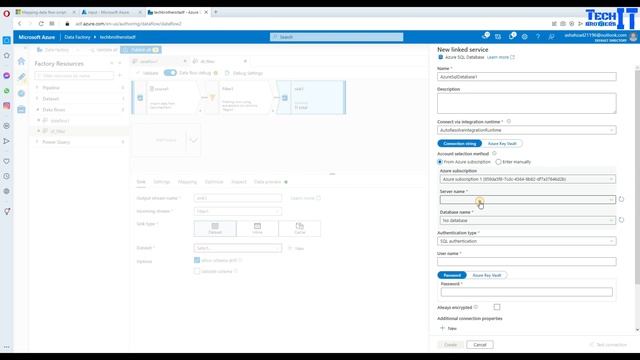Open the Server name dropdown
The image size is (640, 360).
pos(527,200)
